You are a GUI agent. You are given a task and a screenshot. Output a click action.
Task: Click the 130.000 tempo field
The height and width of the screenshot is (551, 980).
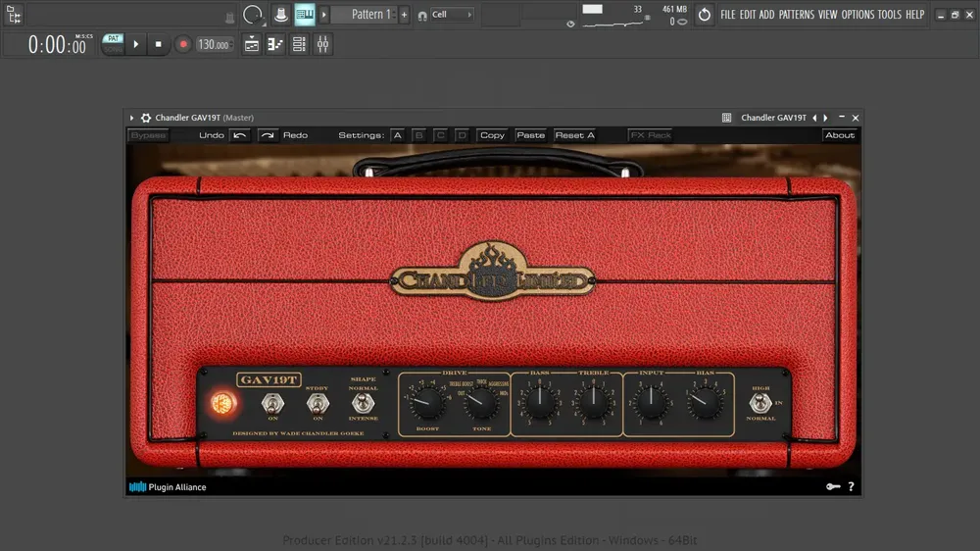(213, 44)
